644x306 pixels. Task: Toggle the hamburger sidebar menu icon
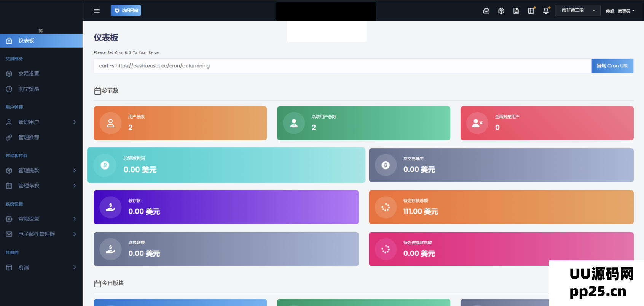pyautogui.click(x=97, y=11)
